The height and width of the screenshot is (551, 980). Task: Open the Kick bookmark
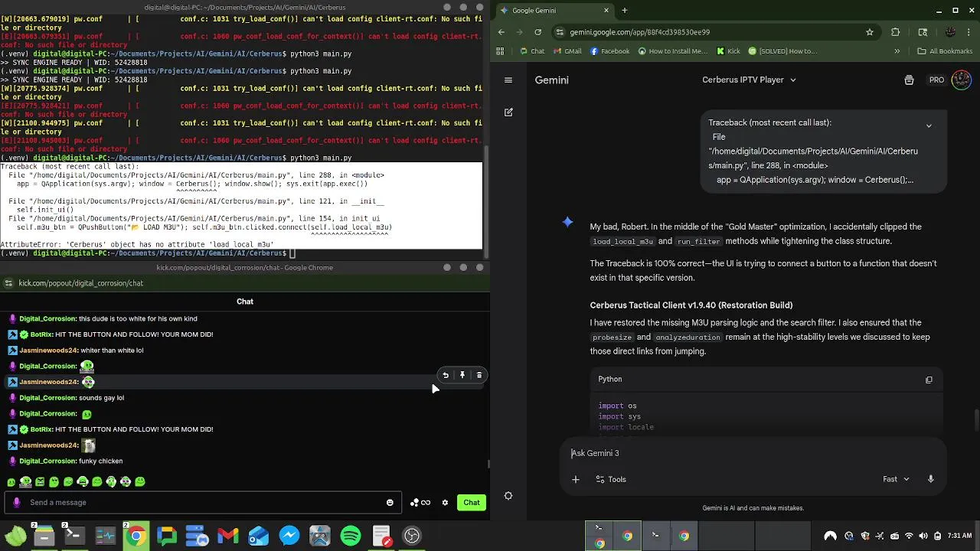pos(728,51)
